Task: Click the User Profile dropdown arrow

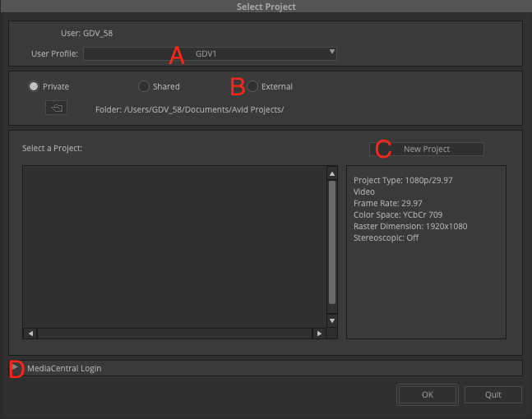Action: (x=332, y=52)
